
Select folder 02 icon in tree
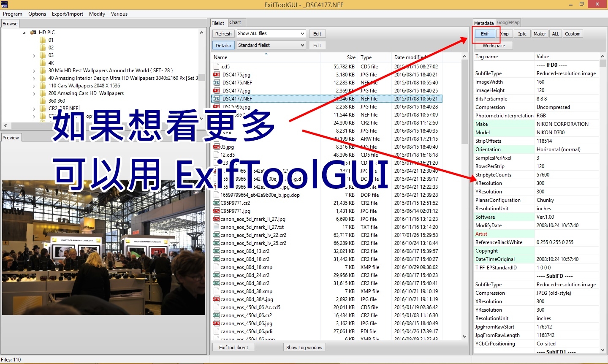coord(43,48)
